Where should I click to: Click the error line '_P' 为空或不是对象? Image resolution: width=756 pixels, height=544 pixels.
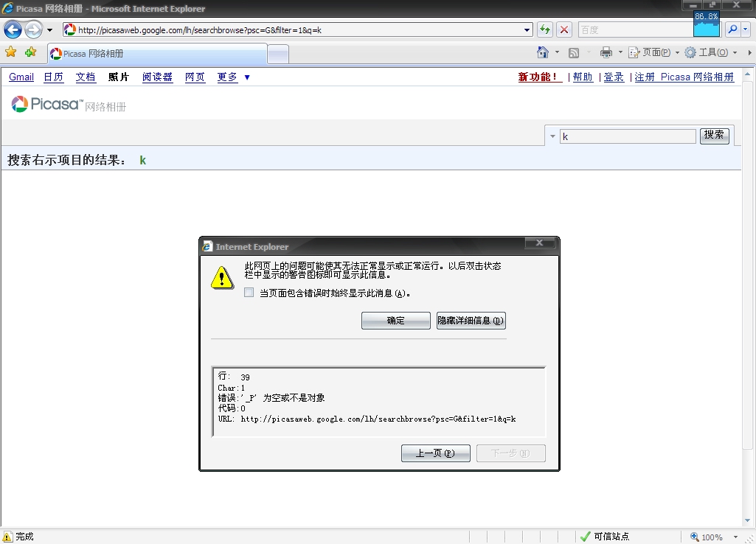(x=271, y=398)
